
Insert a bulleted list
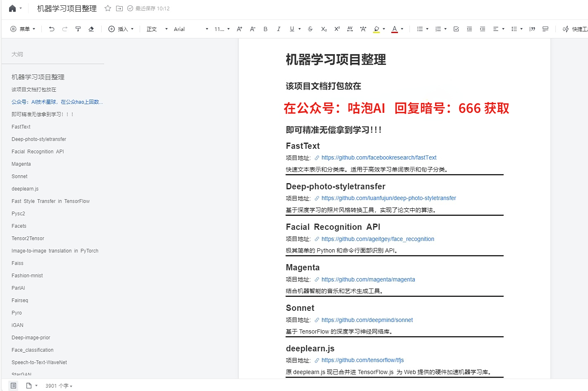click(x=420, y=29)
